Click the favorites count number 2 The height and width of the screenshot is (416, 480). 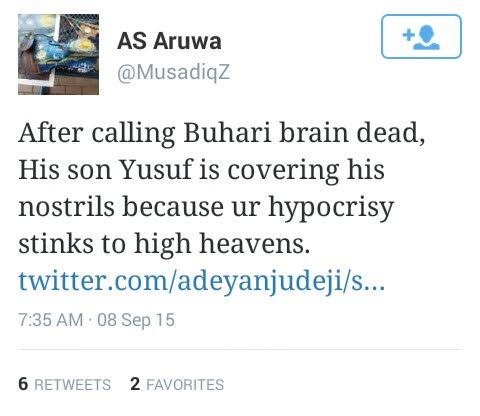point(135,384)
